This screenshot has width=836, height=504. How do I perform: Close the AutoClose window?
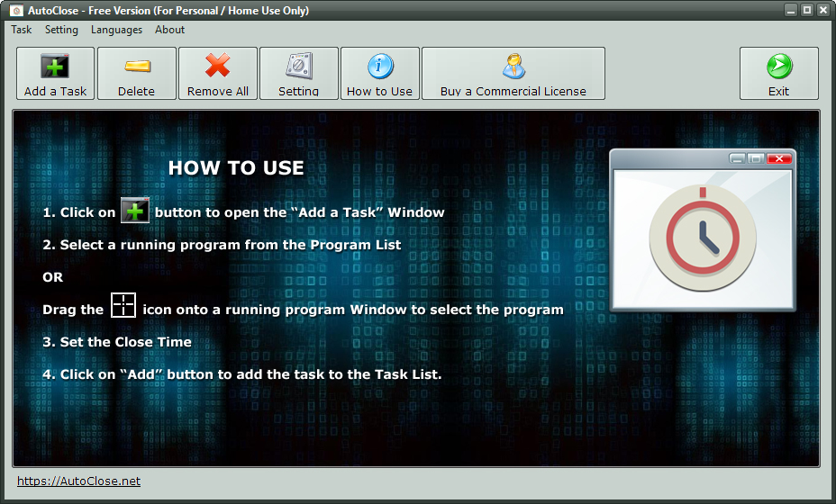coord(822,10)
